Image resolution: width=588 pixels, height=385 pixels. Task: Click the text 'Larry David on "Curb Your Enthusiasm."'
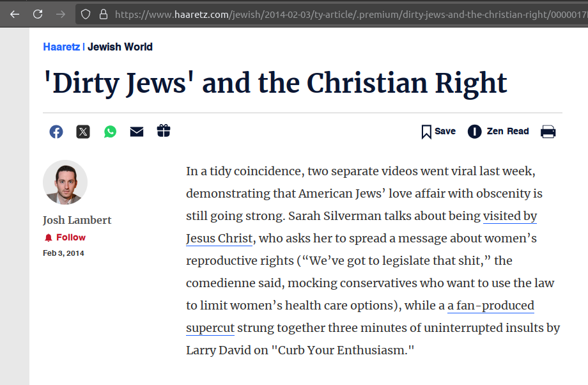300,350
